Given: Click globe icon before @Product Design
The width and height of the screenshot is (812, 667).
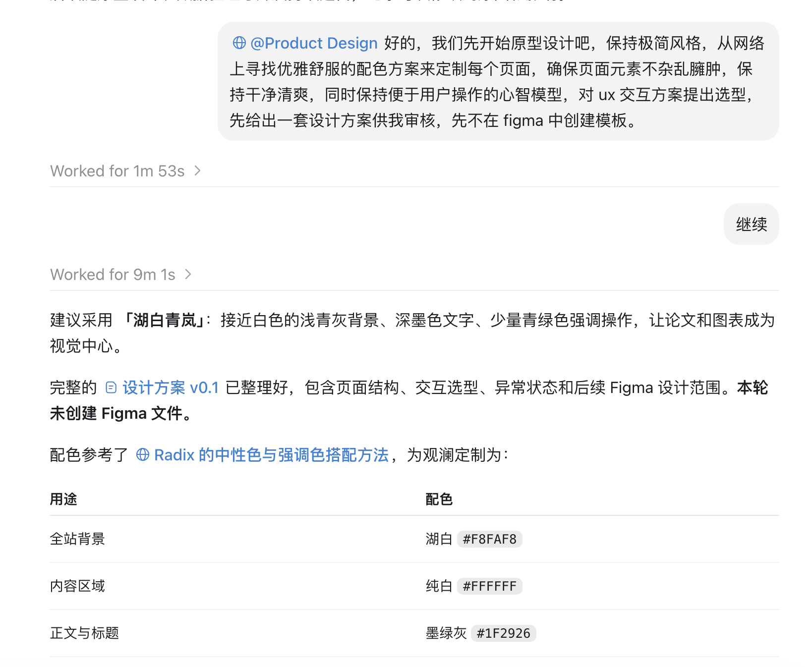Looking at the screenshot, I should point(239,43).
